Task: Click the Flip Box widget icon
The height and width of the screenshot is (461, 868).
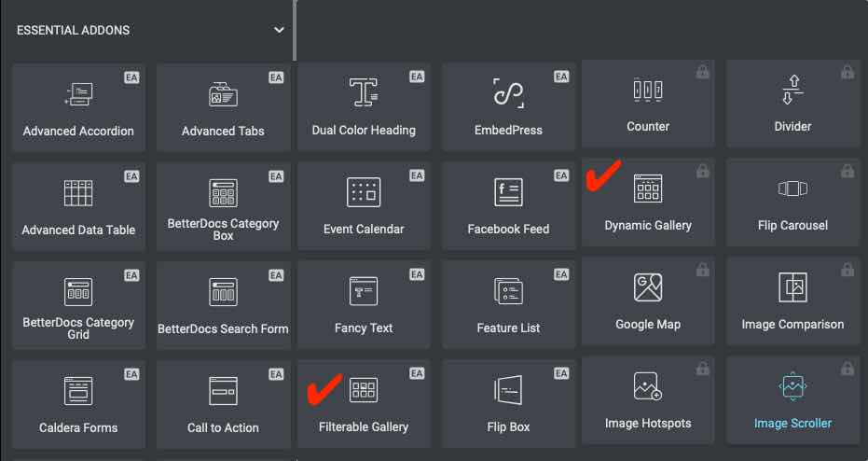Action: 508,390
